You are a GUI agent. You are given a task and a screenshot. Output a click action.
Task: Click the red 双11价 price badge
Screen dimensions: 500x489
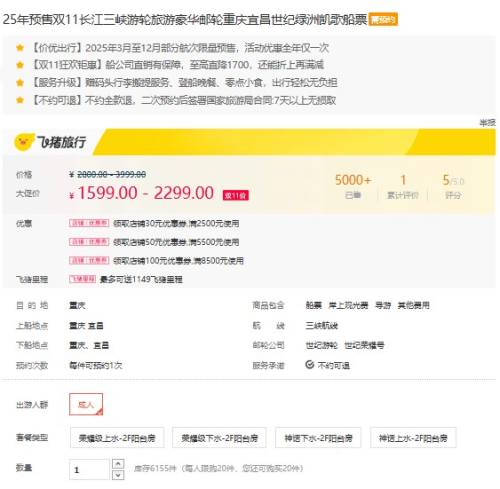pyautogui.click(x=236, y=195)
